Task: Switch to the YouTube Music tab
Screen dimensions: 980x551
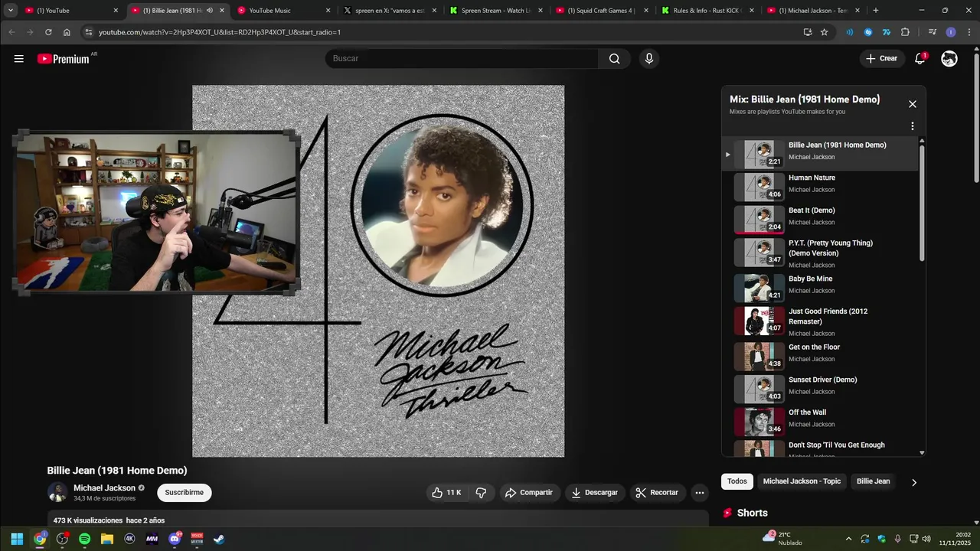Action: coord(284,11)
